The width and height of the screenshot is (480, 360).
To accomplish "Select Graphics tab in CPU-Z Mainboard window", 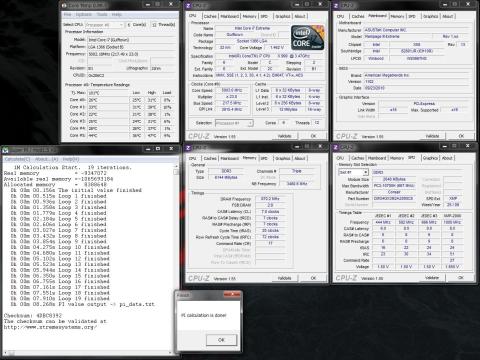I will point(431,16).
